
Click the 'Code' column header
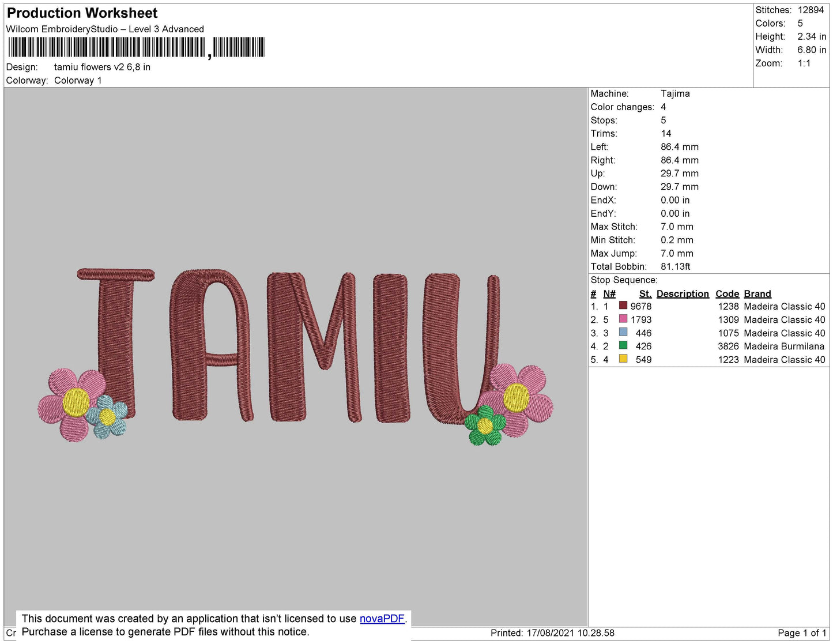coord(727,294)
